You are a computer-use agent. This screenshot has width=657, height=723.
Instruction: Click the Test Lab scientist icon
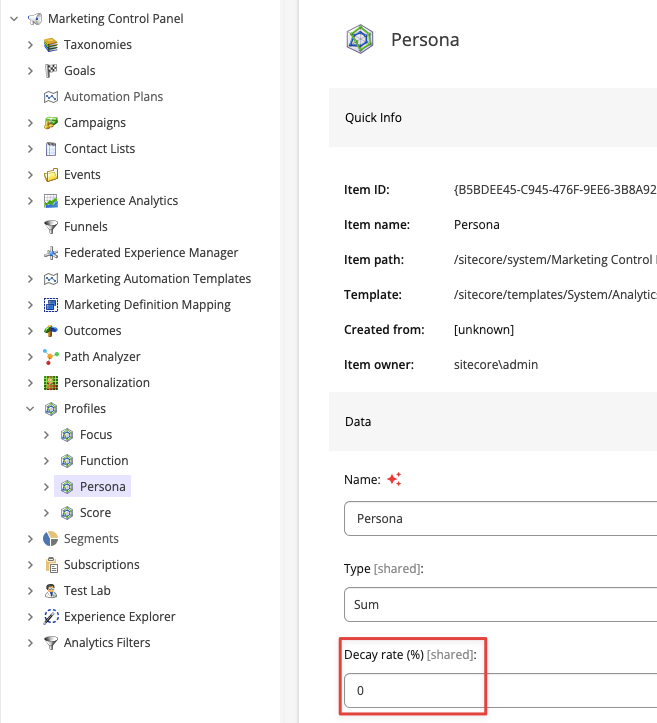tap(51, 591)
